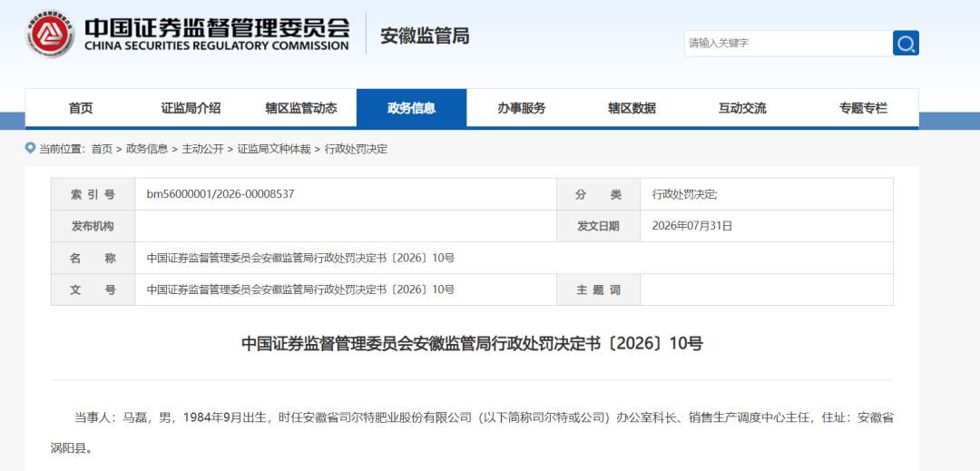Screen dimensions: 980x471
Task: Click 行政处罚决定 breadcrumb link
Action: click(x=356, y=150)
